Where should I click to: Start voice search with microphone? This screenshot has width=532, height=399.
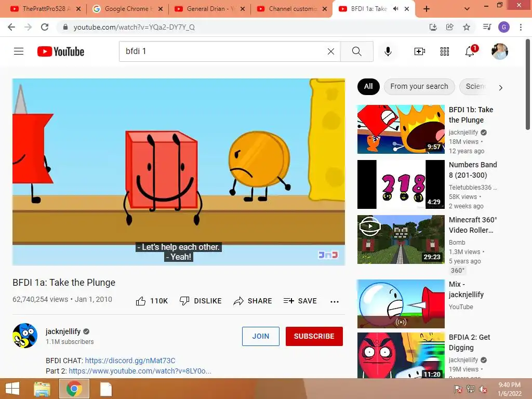click(388, 51)
